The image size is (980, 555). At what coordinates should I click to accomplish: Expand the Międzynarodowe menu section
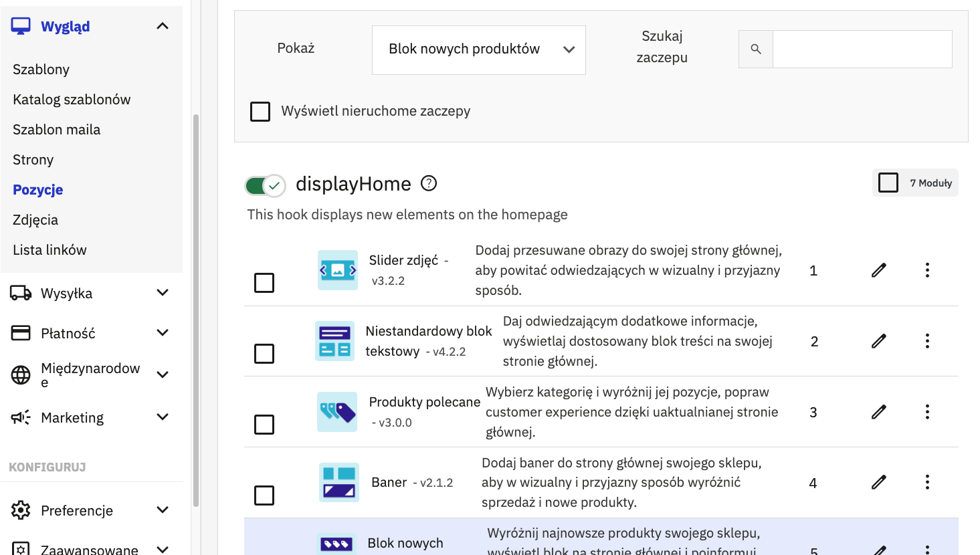[x=163, y=375]
